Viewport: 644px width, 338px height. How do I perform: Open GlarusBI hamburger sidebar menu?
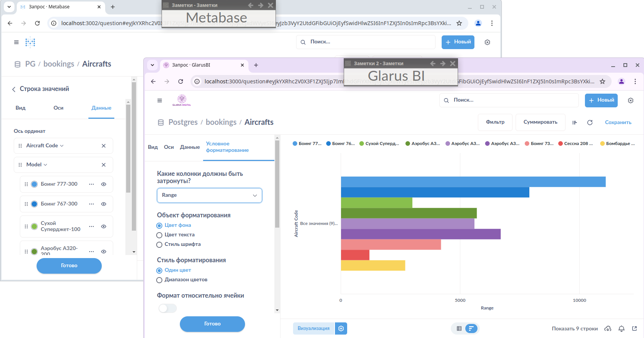click(160, 100)
